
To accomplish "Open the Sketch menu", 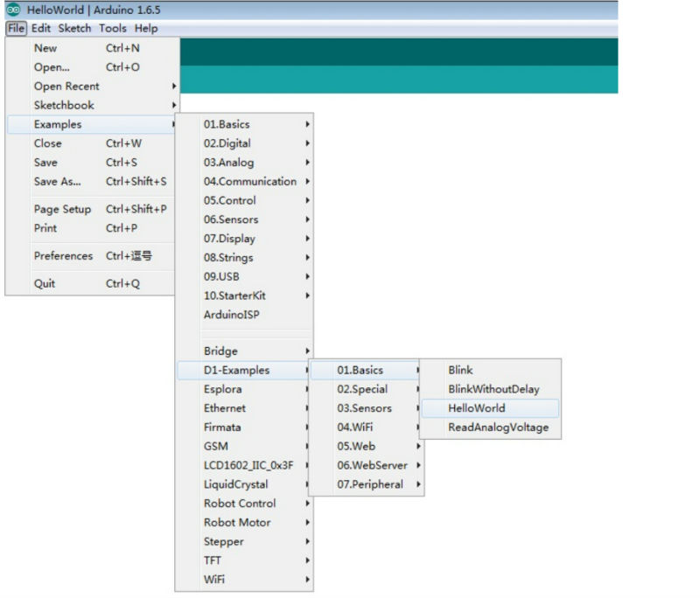I will coord(74,28).
